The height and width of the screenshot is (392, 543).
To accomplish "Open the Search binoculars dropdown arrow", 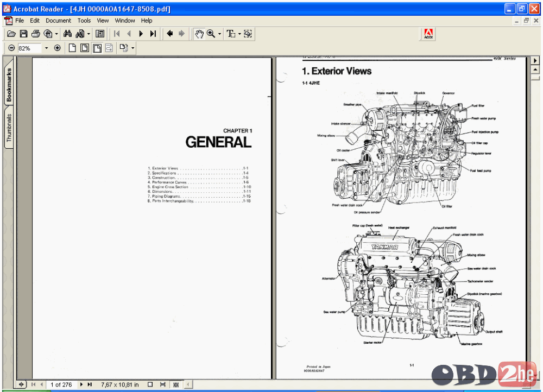I will (89, 34).
